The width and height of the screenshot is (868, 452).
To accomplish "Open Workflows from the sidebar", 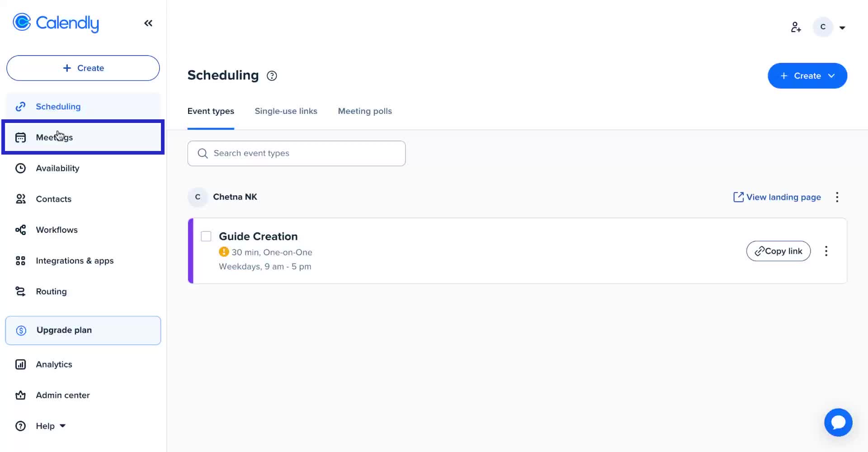I will 57,230.
